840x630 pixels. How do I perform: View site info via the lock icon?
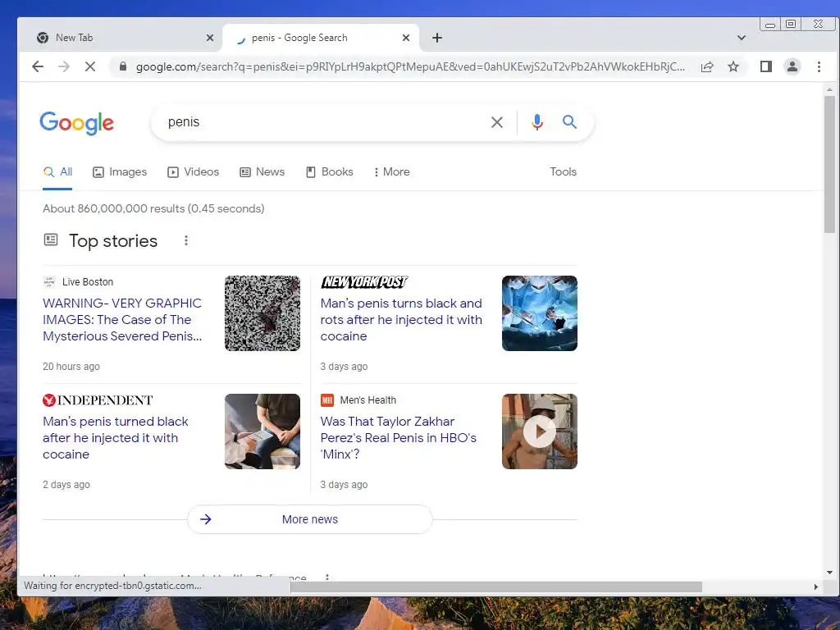pyautogui.click(x=123, y=66)
